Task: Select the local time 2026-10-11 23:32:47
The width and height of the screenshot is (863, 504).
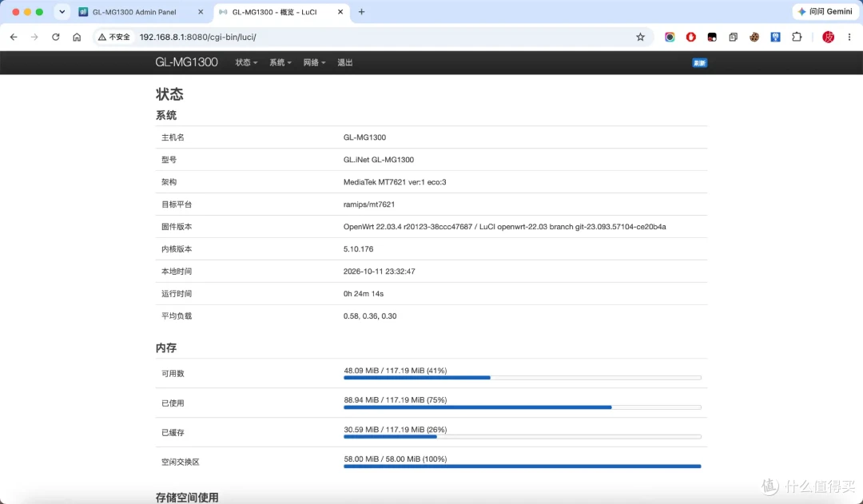Action: click(x=380, y=272)
